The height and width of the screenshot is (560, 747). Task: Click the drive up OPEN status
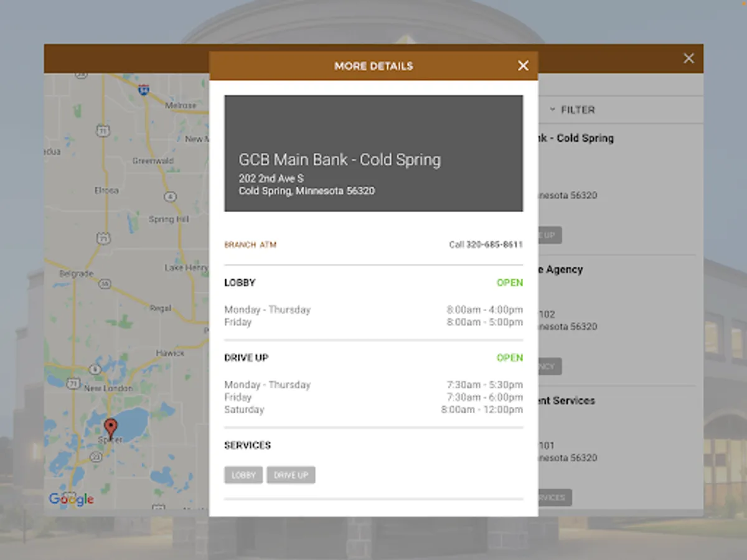click(510, 358)
